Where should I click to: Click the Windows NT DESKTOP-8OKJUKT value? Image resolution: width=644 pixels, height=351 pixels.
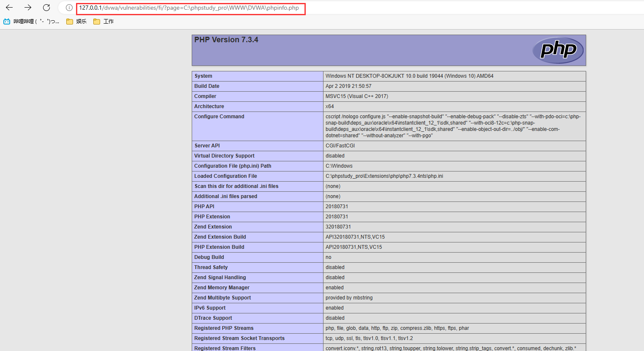coord(409,76)
